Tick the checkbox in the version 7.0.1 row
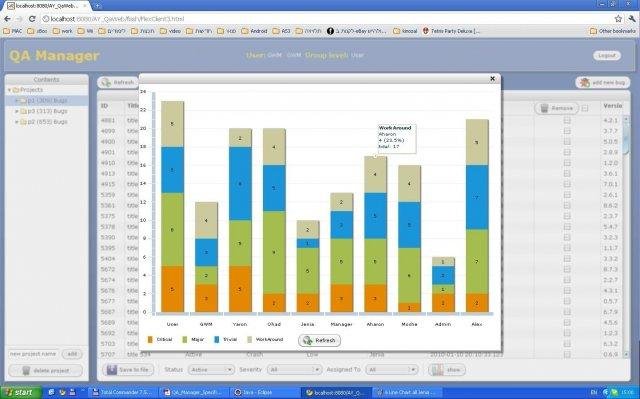 (567, 184)
